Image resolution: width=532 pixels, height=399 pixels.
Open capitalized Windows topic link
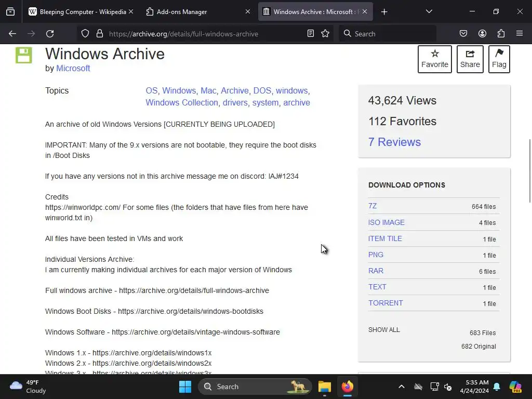point(179,90)
